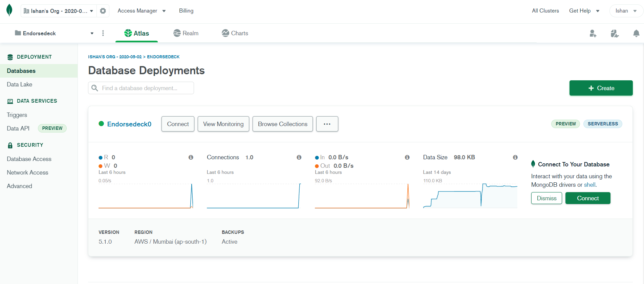Open Network Access in the sidebar
The width and height of the screenshot is (644, 284).
(27, 173)
